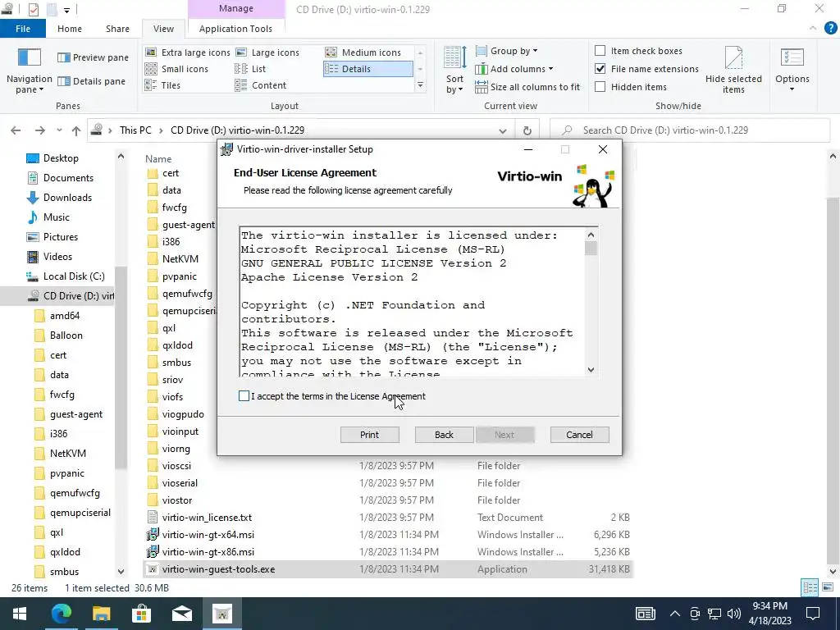Open the Sort by menu
Viewport: 840px width, 630px height.
[x=454, y=71]
